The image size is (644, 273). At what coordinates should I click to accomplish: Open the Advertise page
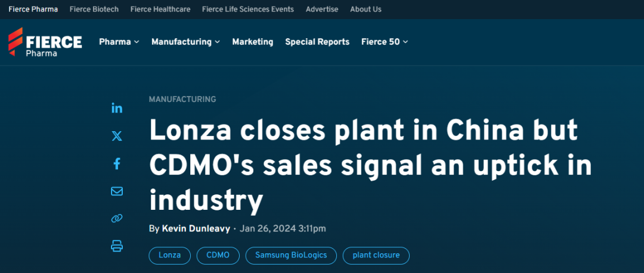click(x=322, y=9)
